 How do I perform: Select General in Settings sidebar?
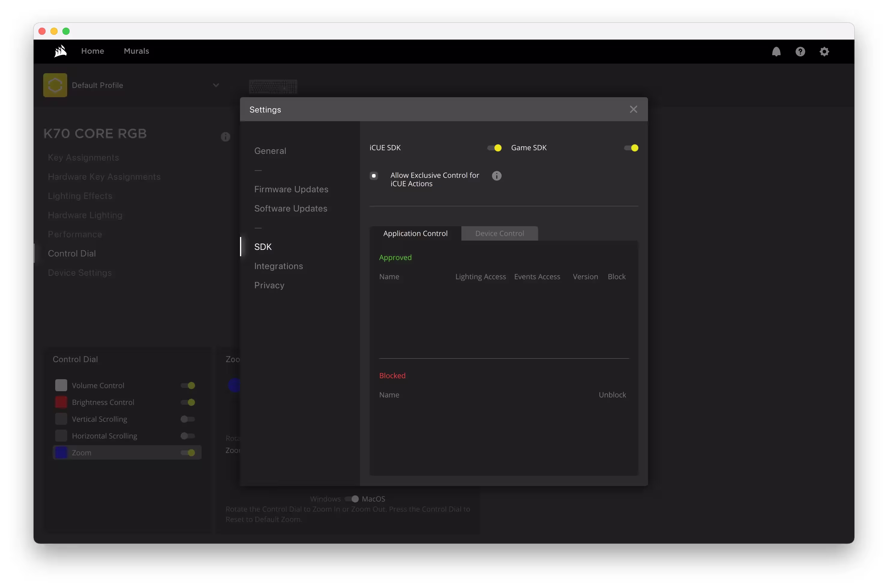click(270, 151)
